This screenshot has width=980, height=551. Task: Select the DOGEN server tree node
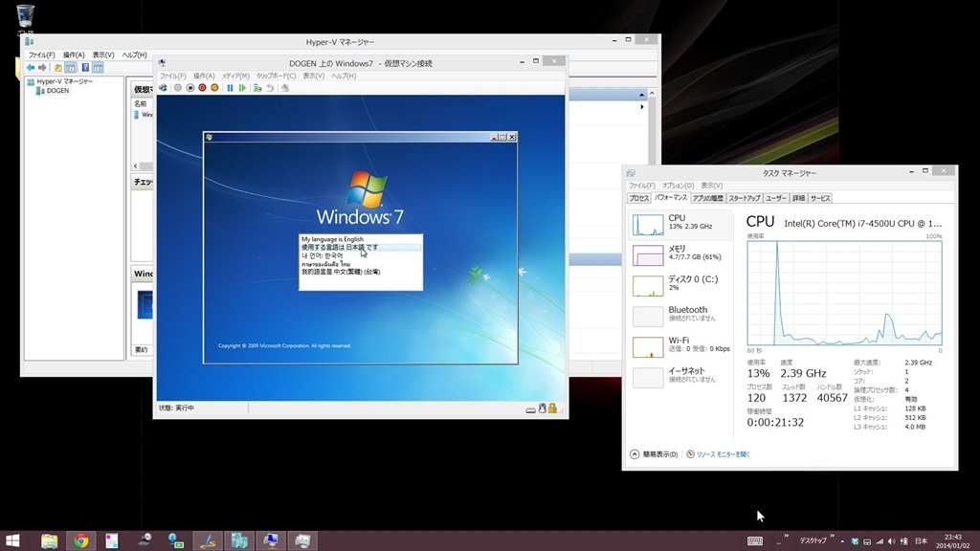point(56,92)
